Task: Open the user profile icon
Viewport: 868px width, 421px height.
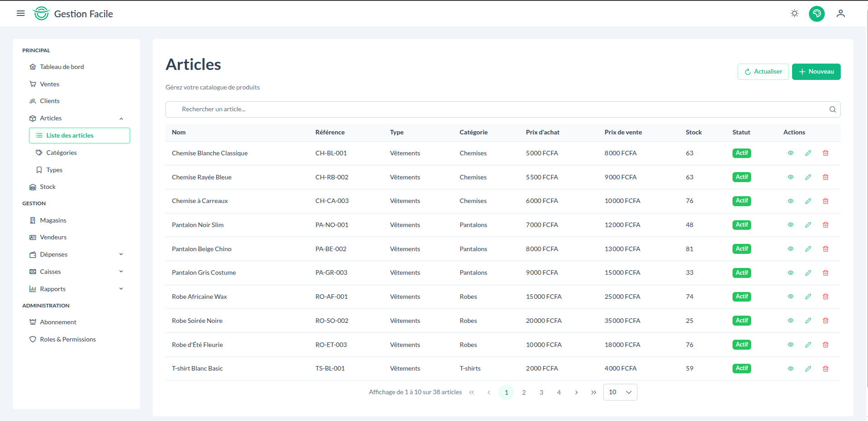Action: tap(840, 14)
